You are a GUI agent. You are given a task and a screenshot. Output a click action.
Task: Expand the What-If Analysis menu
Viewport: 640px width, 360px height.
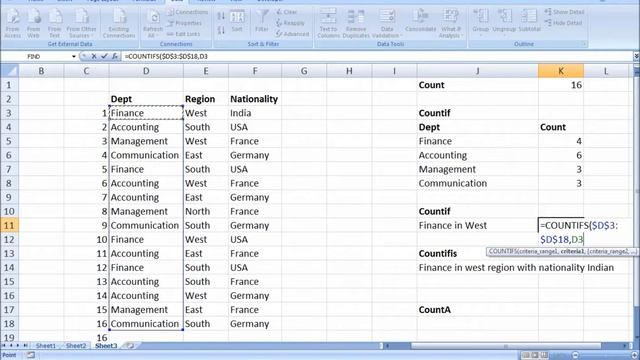pyautogui.click(x=450, y=24)
